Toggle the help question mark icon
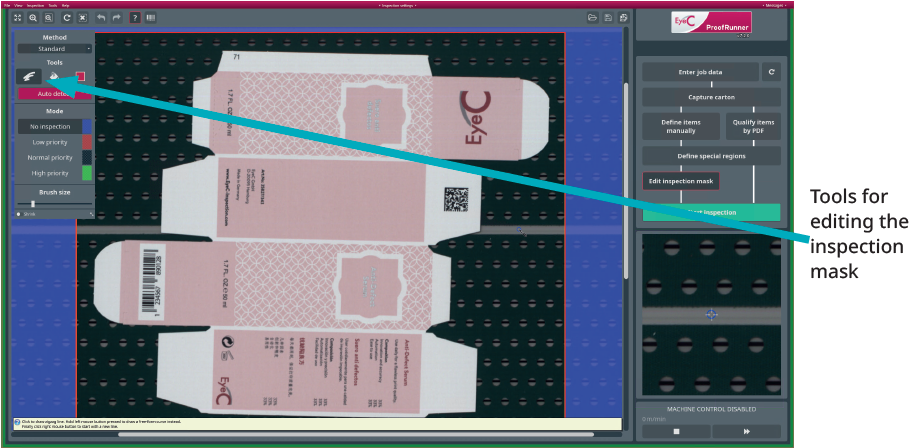The height and width of the screenshot is (448, 915). pos(135,18)
